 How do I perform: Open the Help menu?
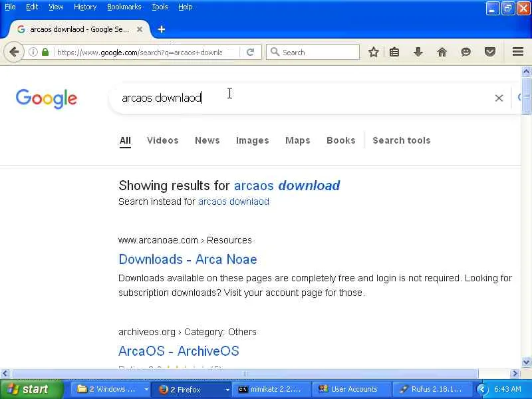(186, 7)
